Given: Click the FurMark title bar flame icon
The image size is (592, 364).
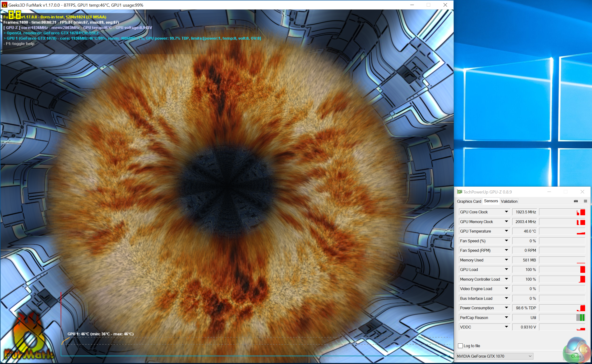Looking at the screenshot, I should [x=4, y=5].
